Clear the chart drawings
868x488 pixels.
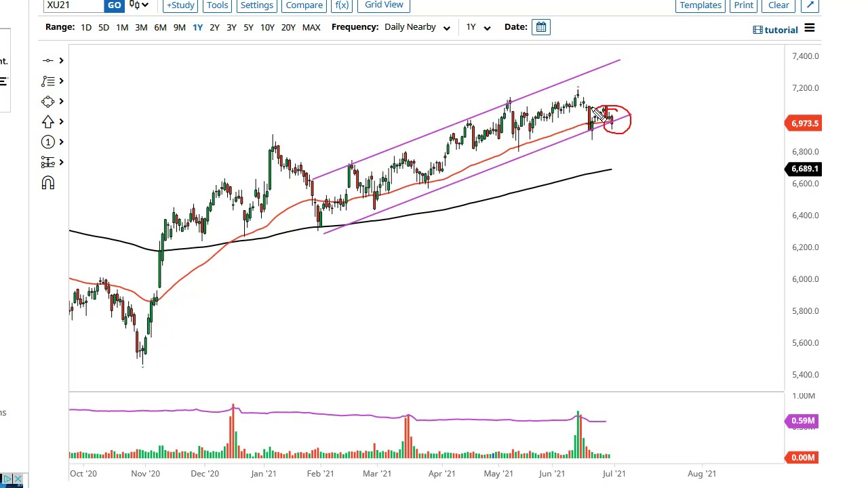pyautogui.click(x=778, y=5)
